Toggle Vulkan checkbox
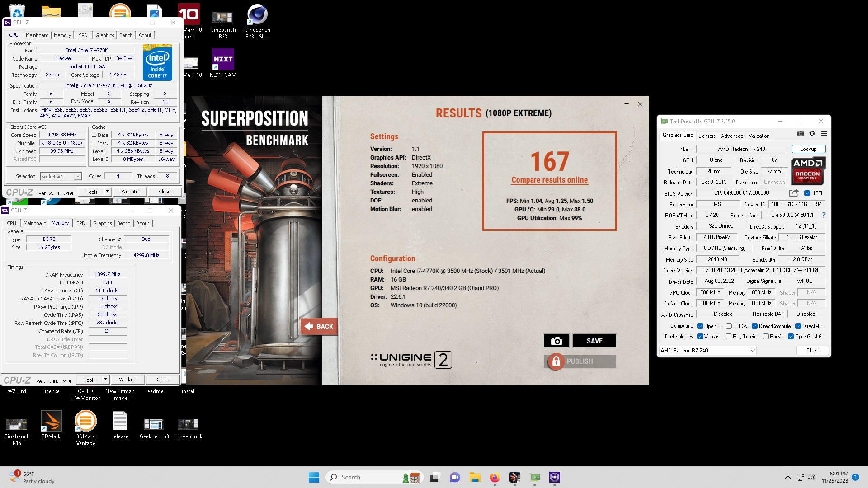This screenshot has height=488, width=868. tap(700, 337)
